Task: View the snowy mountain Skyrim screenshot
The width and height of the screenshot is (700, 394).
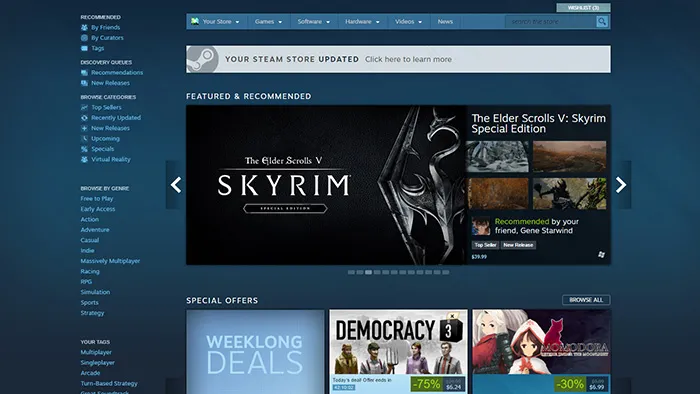Action: [497, 157]
